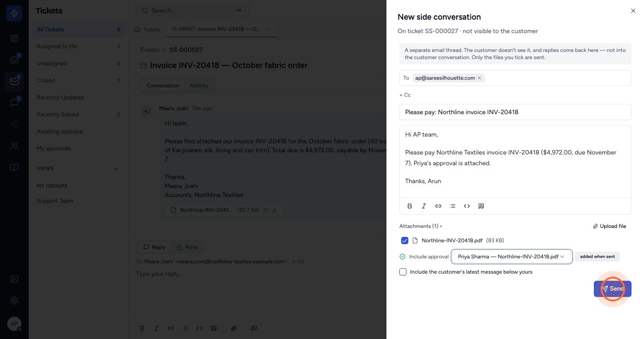
Task: Click Upload file
Action: pyautogui.click(x=610, y=226)
